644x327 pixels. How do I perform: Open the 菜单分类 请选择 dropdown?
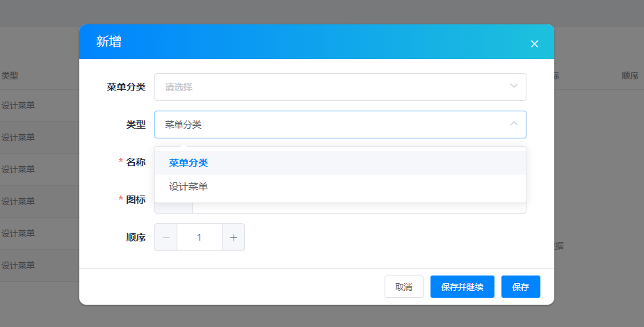[340, 87]
